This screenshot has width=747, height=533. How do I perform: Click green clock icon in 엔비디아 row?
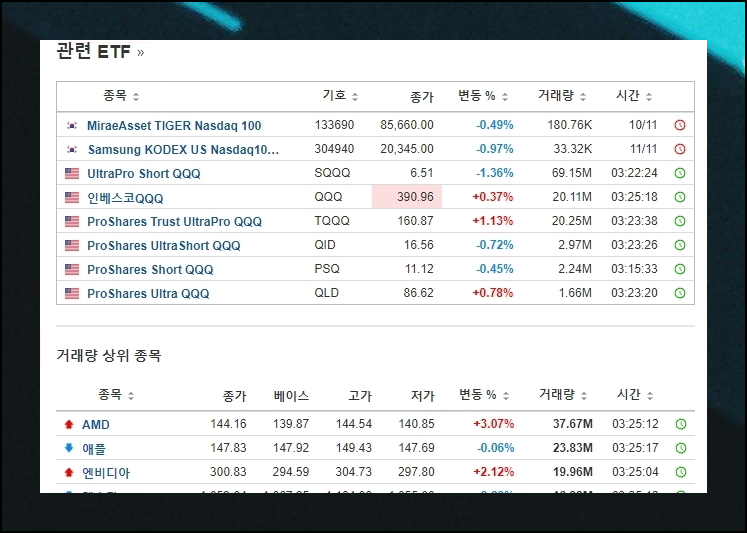pyautogui.click(x=681, y=472)
